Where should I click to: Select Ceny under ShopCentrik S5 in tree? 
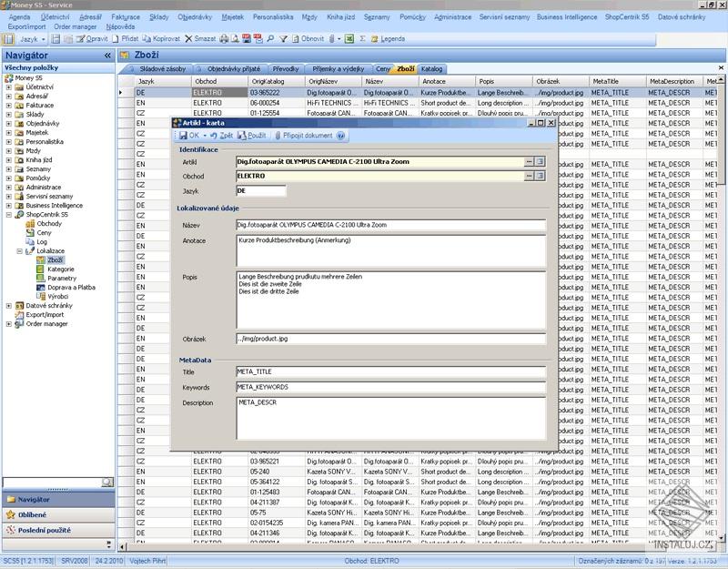click(44, 233)
